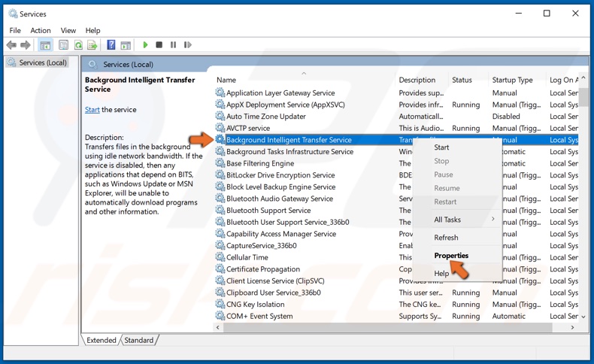Expand All Tasks submenu in context menu

point(458,220)
